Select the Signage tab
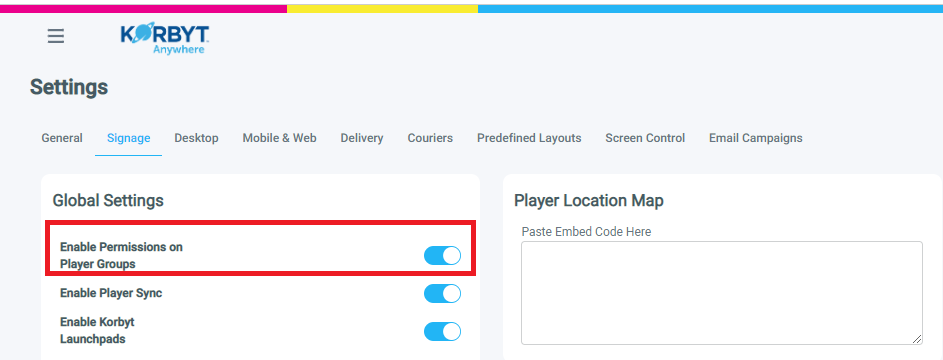This screenshot has width=943, height=360. pyautogui.click(x=129, y=138)
